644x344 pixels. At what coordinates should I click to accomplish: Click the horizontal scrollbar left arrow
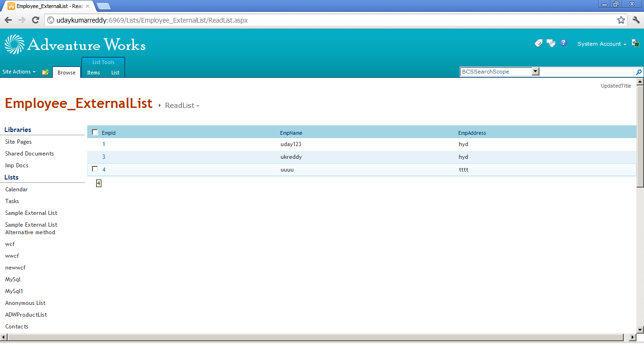4,337
